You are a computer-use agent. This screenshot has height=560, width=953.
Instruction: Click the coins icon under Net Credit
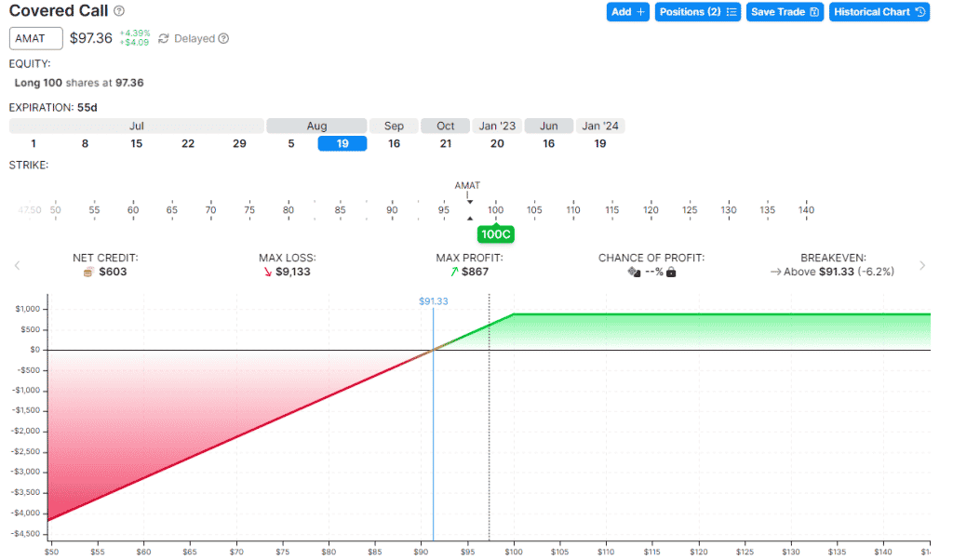pos(88,272)
